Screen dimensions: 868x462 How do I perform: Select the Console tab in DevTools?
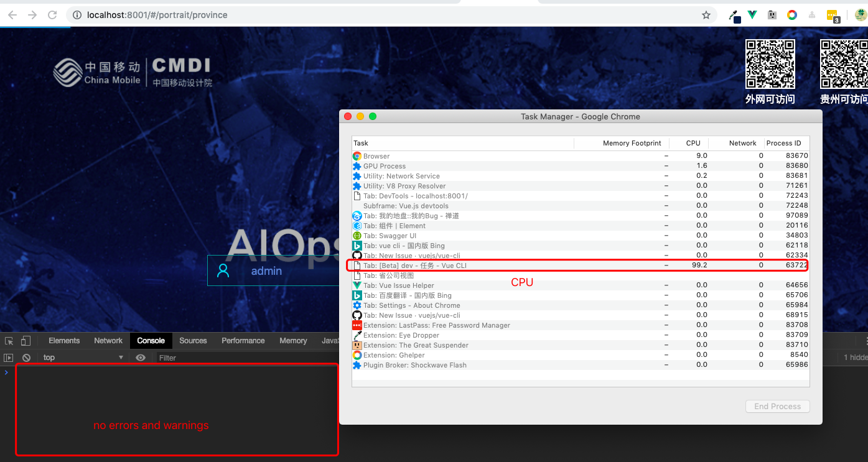[x=151, y=341]
